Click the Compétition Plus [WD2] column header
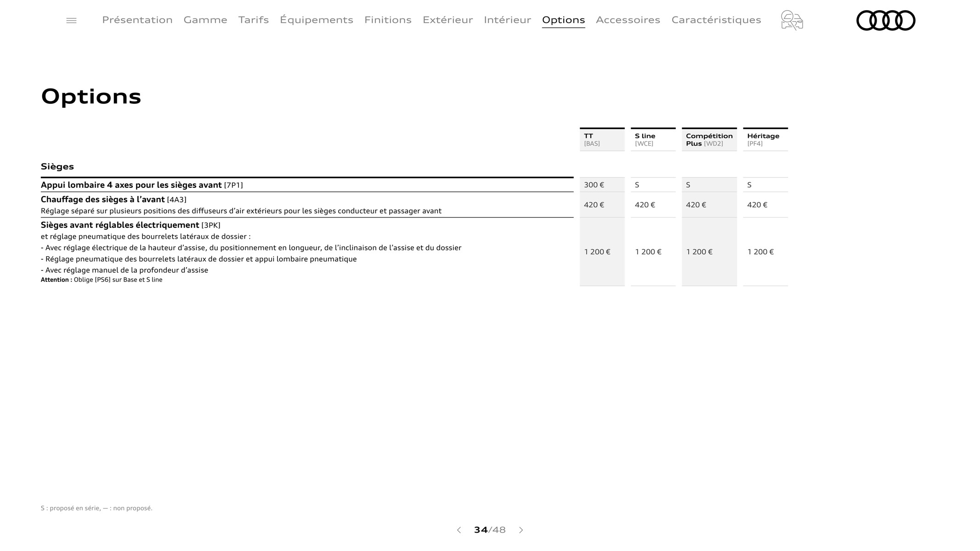980x551 pixels. [709, 140]
